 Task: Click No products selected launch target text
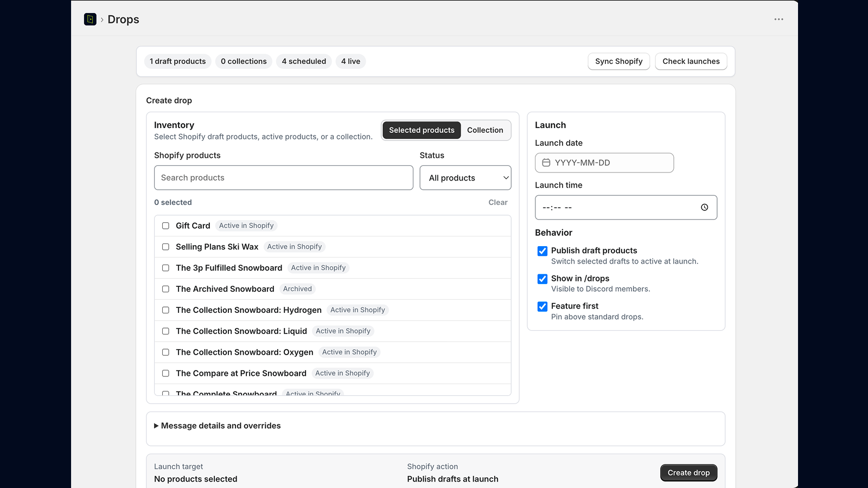[196, 479]
